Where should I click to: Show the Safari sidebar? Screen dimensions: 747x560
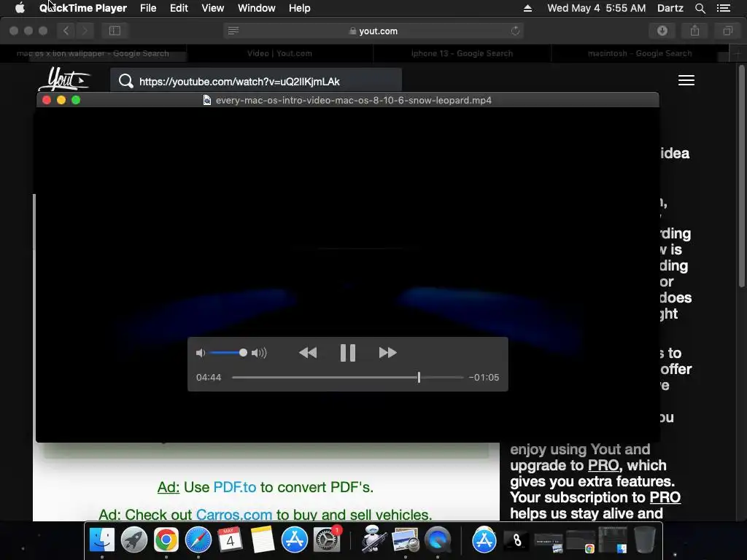click(115, 31)
